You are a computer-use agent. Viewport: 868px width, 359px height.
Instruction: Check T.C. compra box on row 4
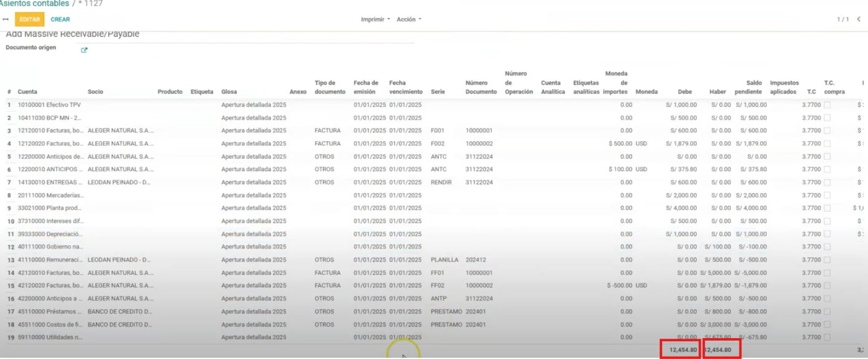coord(827,144)
